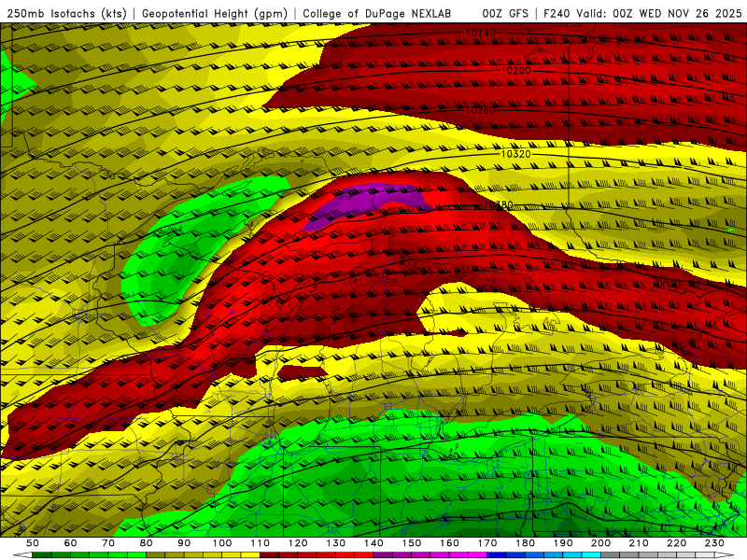Click the 60 value on the color scale
Viewport: 747px width, 560px height.
70,543
